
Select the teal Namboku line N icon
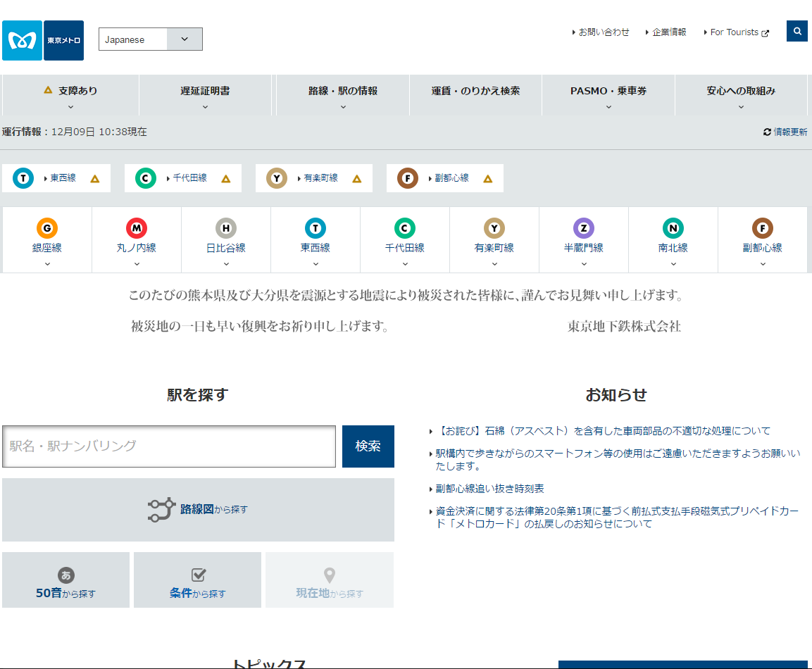tap(673, 228)
